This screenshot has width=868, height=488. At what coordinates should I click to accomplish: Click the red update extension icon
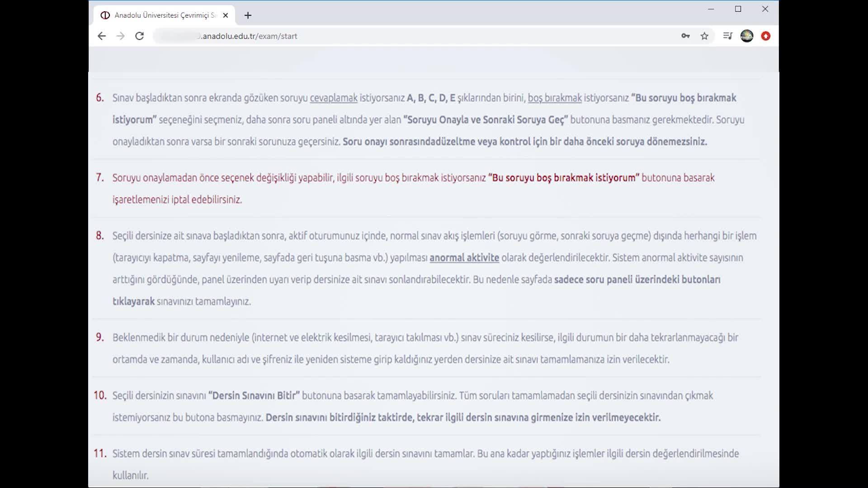[x=766, y=36]
